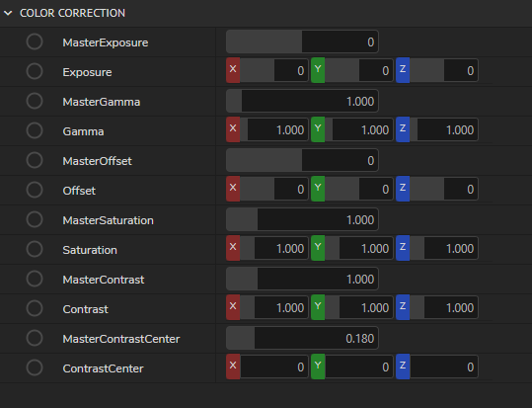532x408 pixels.
Task: Click the MasterOffset value slider
Action: [302, 160]
